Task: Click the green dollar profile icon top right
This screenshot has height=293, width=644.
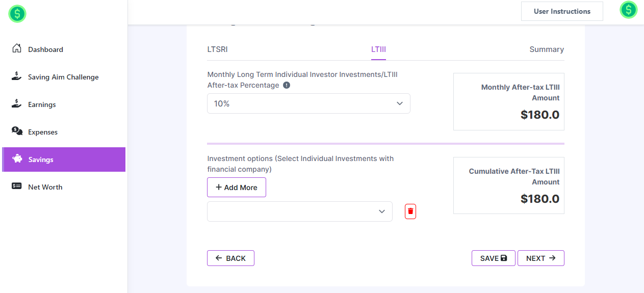Action: coord(628,10)
